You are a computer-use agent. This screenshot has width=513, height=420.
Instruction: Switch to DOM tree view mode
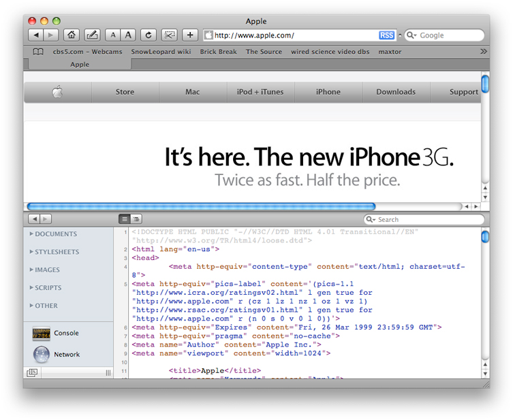(x=136, y=219)
